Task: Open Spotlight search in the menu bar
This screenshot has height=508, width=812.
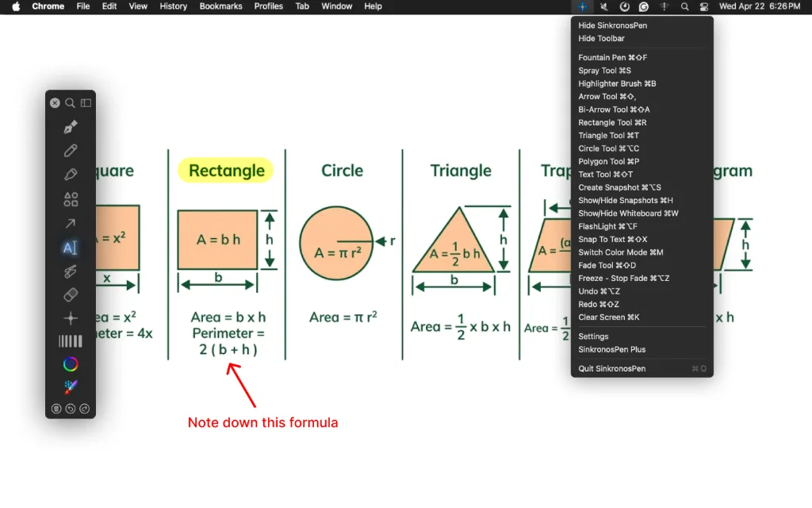Action: click(x=684, y=6)
